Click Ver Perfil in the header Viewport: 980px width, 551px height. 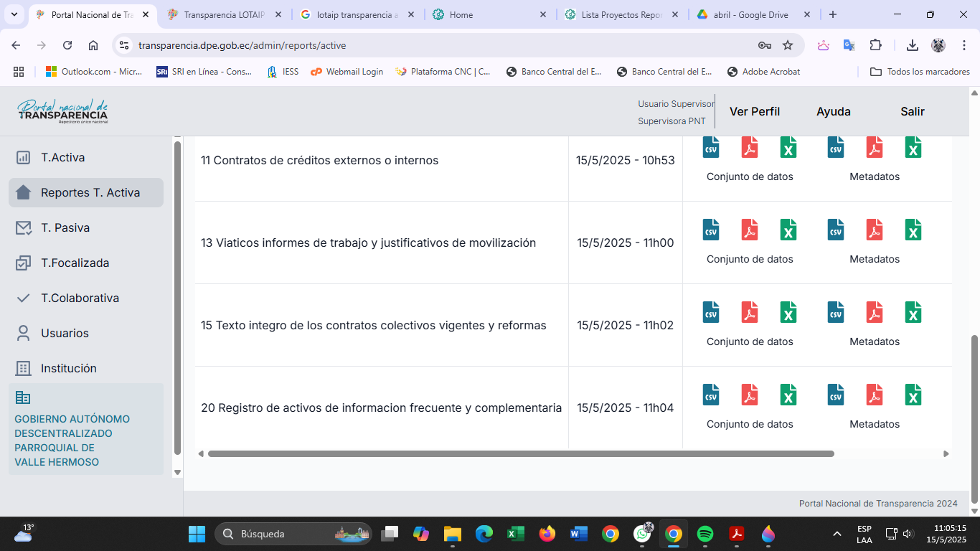754,111
